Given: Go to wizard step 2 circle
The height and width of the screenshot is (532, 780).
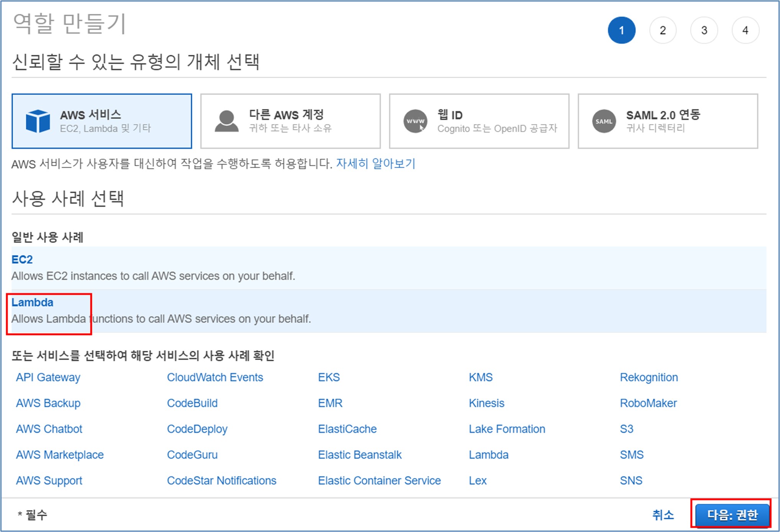Looking at the screenshot, I should (663, 30).
